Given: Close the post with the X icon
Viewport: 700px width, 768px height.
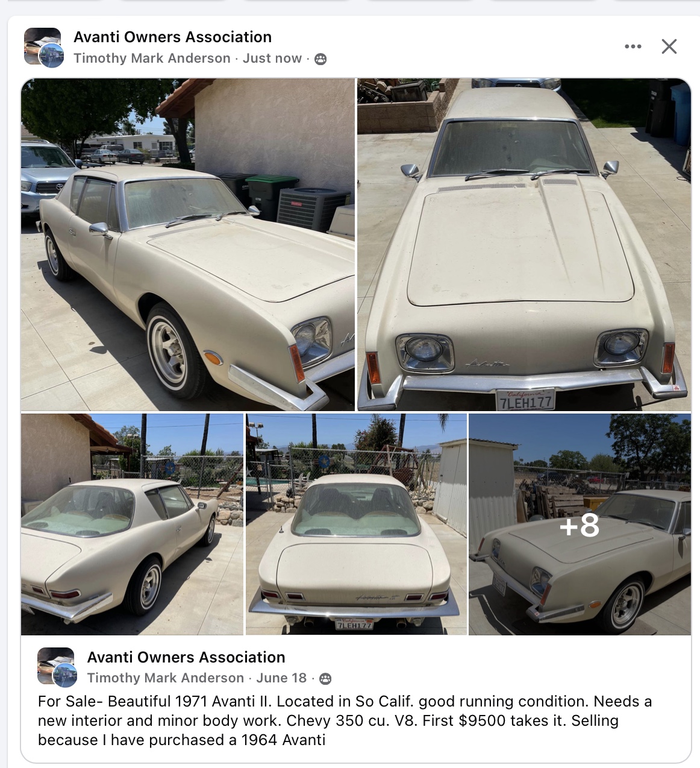Looking at the screenshot, I should (x=669, y=46).
